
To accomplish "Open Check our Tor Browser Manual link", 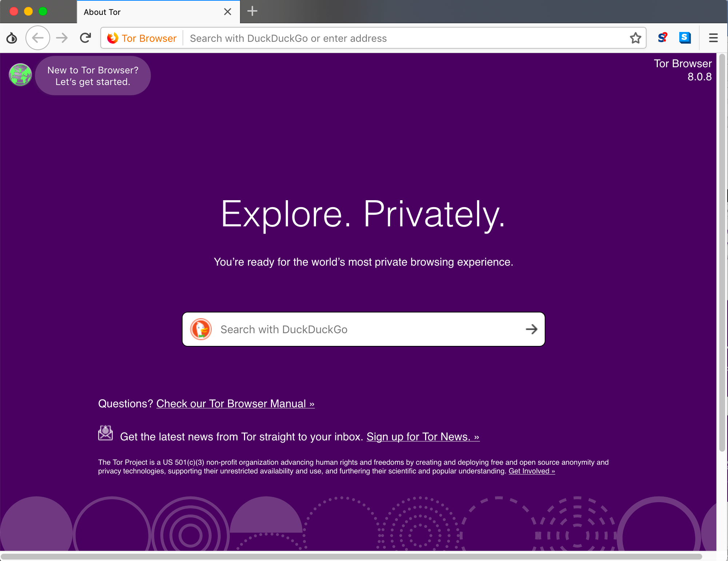I will pyautogui.click(x=235, y=404).
